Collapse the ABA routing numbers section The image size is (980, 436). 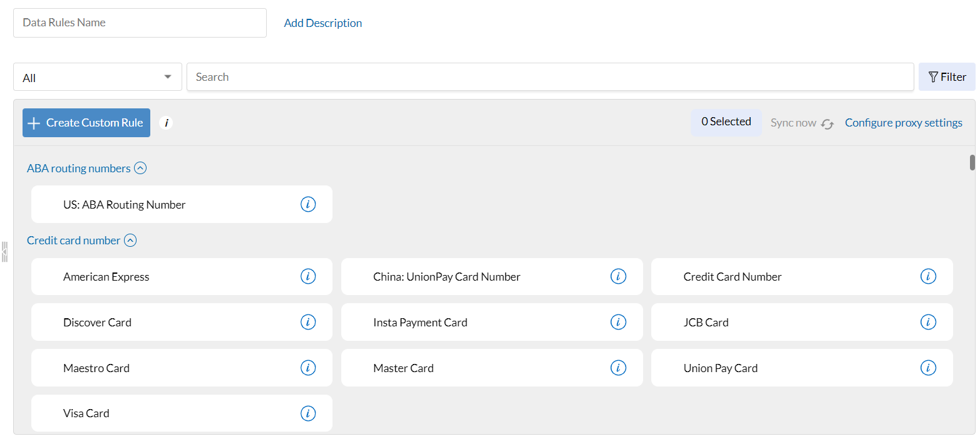(x=140, y=168)
